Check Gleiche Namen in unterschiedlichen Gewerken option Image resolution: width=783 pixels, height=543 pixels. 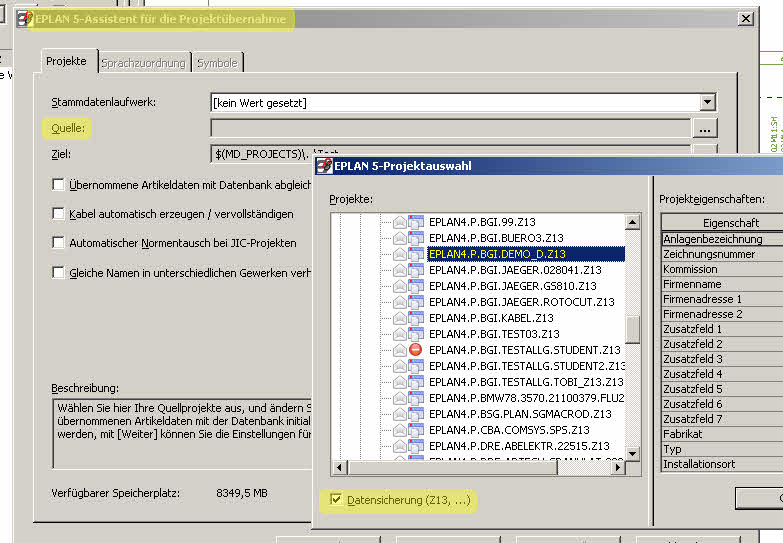58,272
